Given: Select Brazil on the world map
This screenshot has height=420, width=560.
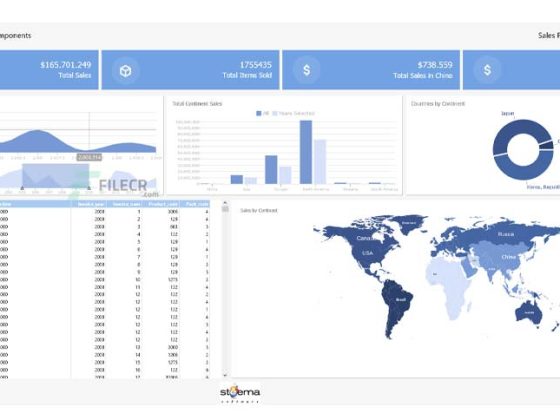Looking at the screenshot, I should (x=401, y=299).
